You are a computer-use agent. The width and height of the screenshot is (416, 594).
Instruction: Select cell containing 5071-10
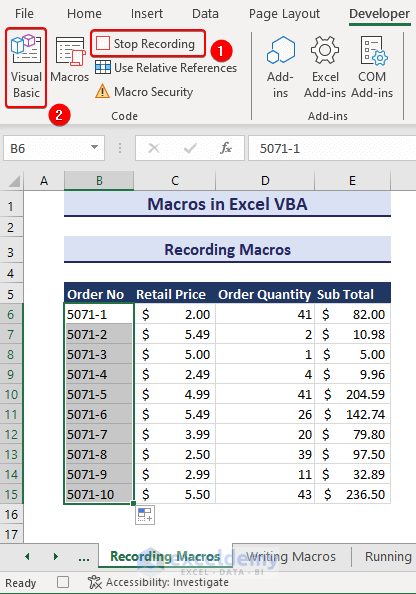click(99, 494)
